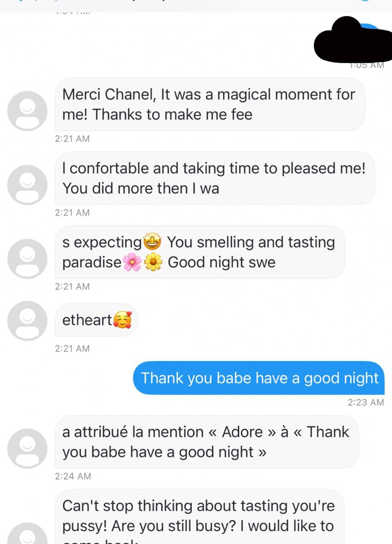Select the "I confortable and taking time" bubble

214,178
